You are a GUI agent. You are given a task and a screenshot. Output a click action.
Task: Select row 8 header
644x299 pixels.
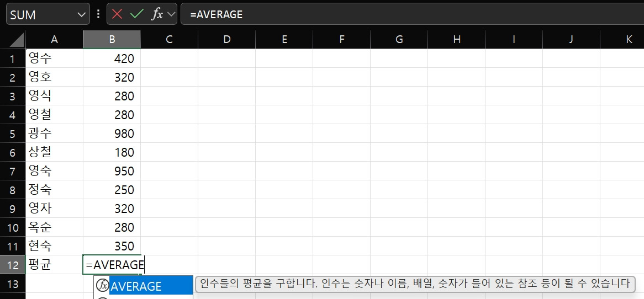click(13, 190)
